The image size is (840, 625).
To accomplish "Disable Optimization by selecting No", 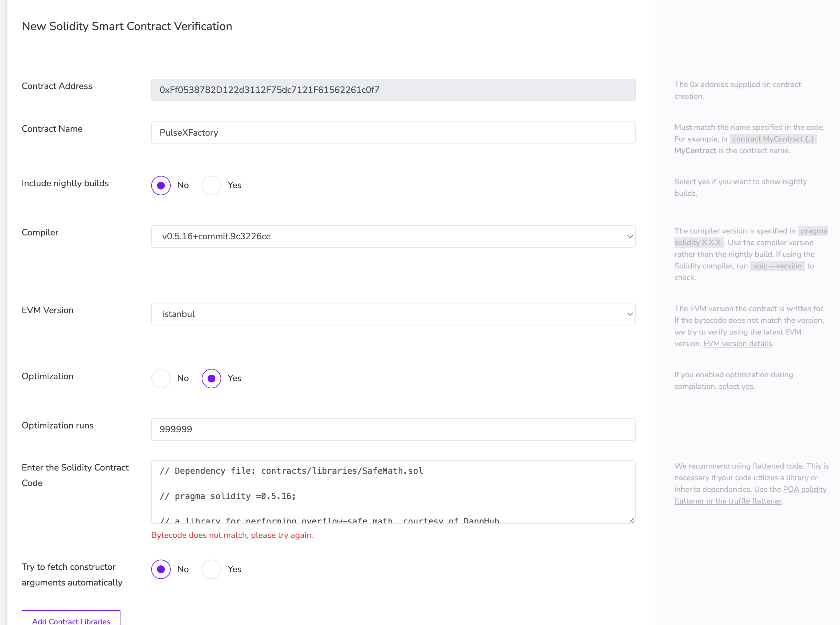I will click(x=161, y=378).
